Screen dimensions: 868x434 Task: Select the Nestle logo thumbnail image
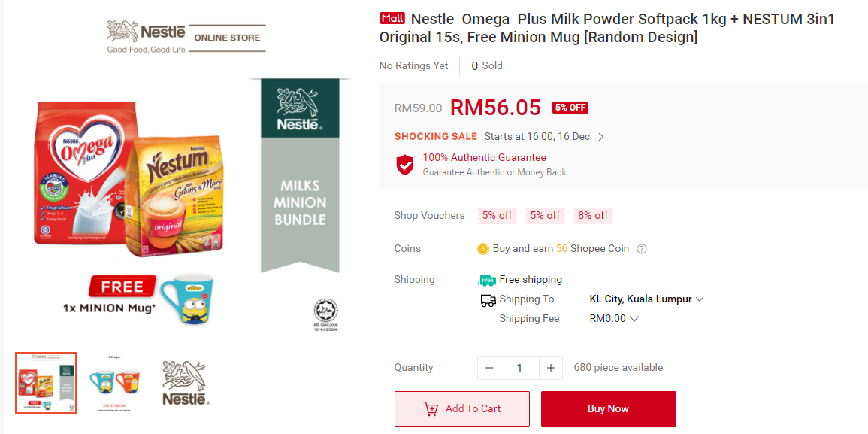pos(186,382)
